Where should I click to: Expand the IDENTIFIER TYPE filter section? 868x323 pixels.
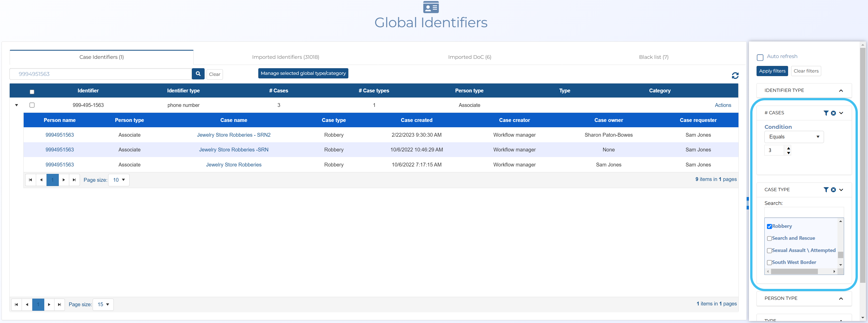click(840, 90)
